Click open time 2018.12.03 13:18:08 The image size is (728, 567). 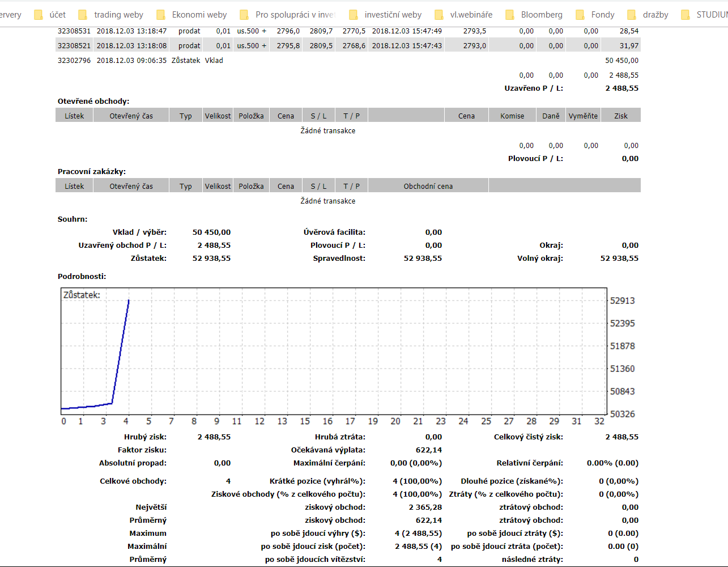(131, 46)
